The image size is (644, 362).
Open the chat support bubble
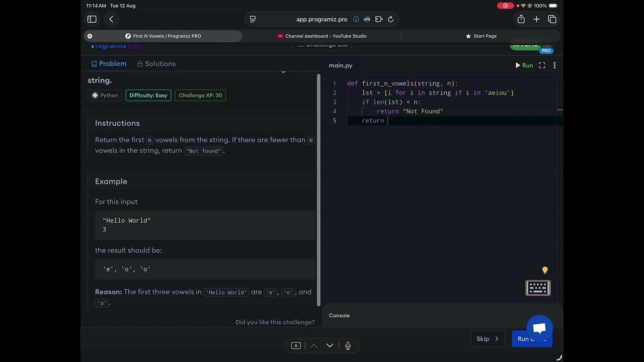(x=539, y=328)
